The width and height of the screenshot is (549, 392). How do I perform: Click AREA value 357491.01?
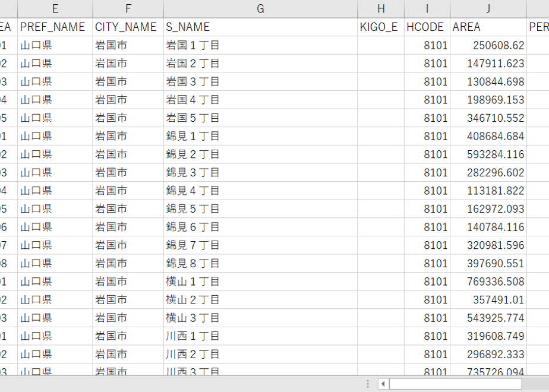[x=488, y=300]
